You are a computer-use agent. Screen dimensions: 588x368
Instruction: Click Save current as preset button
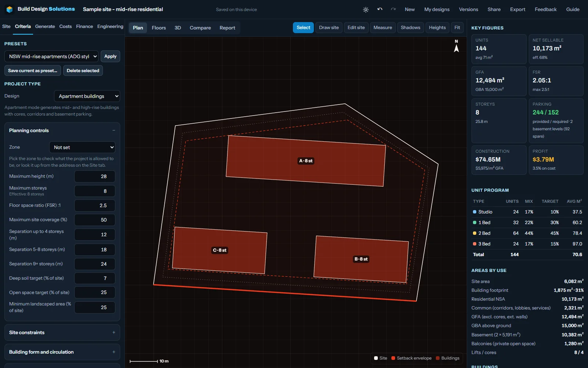click(x=33, y=71)
